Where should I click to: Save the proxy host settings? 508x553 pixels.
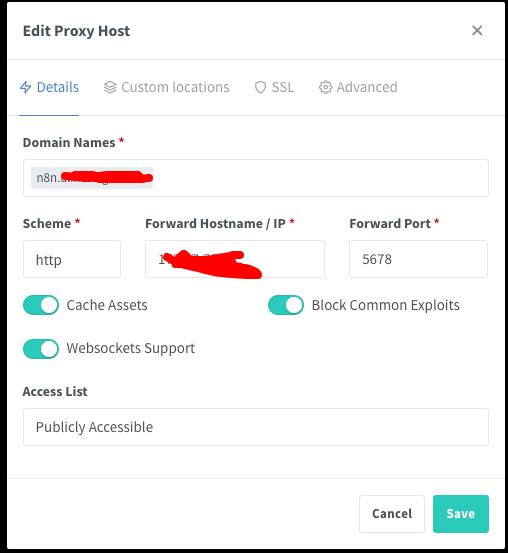[x=461, y=514]
